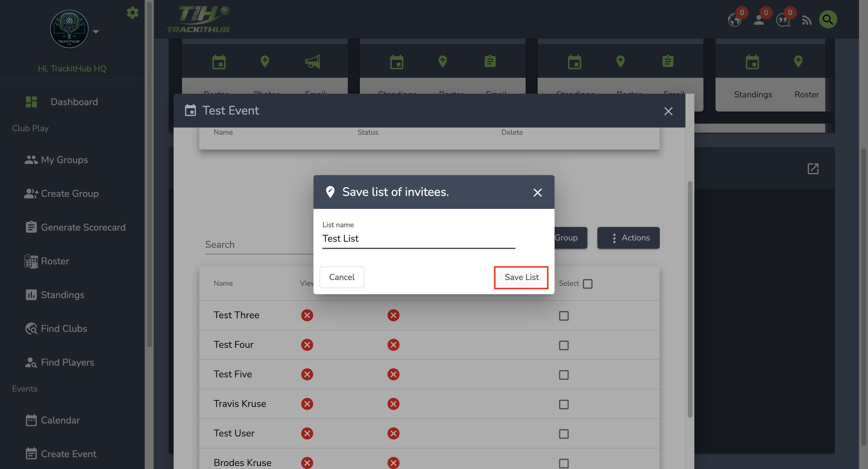868x469 pixels.
Task: Cancel saving the invitee list
Action: pos(342,277)
